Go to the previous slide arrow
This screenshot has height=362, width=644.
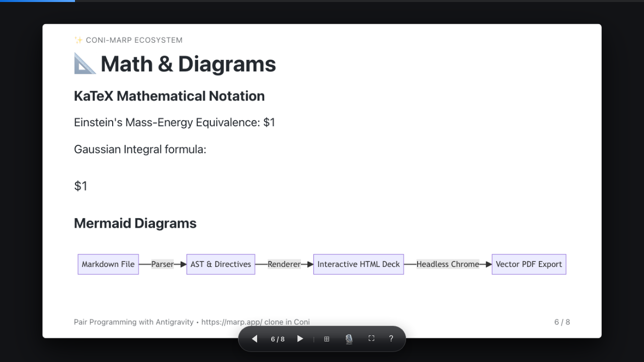pyautogui.click(x=255, y=339)
